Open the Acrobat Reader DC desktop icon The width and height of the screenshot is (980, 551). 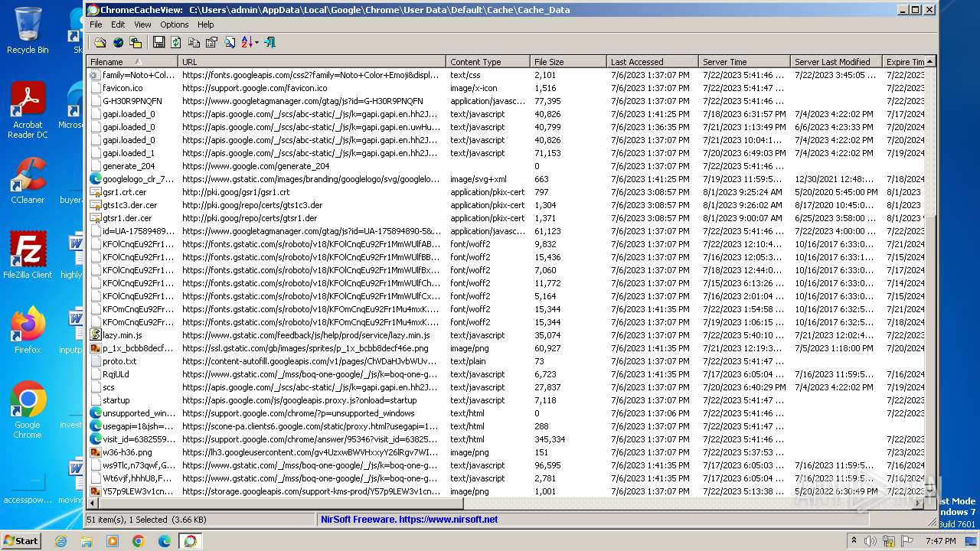(x=28, y=110)
